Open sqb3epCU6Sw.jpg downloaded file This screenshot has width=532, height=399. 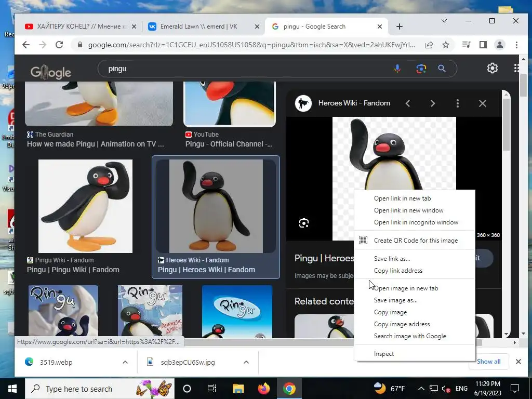[x=188, y=362]
